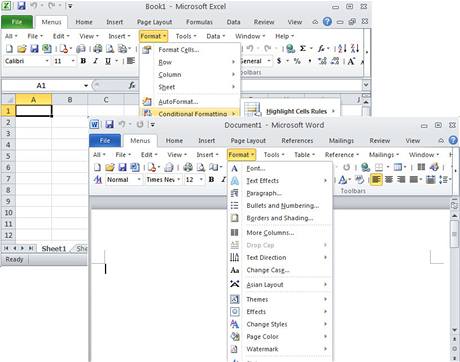Viewport: 460px width, 362px height.
Task: Open Word Table menu
Action: pyautogui.click(x=304, y=155)
